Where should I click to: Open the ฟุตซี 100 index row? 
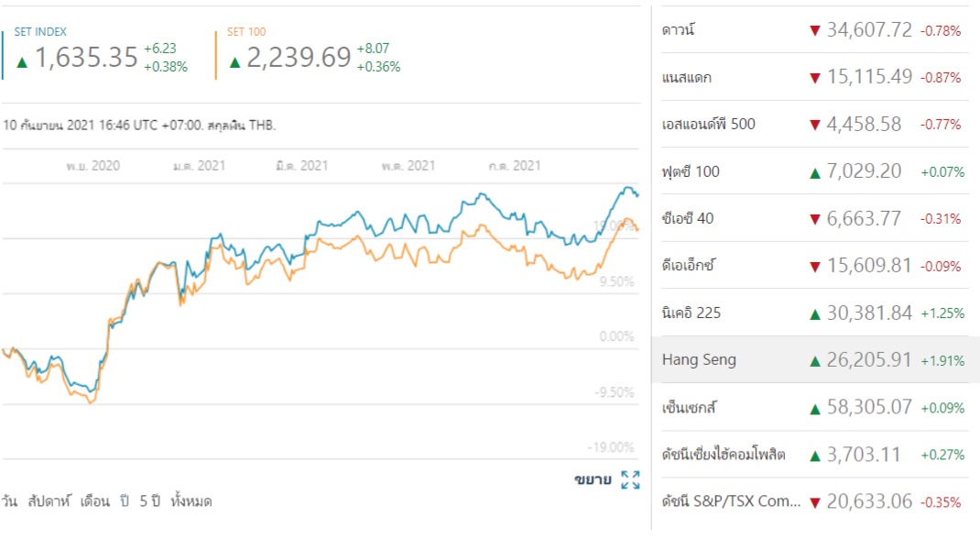click(691, 171)
